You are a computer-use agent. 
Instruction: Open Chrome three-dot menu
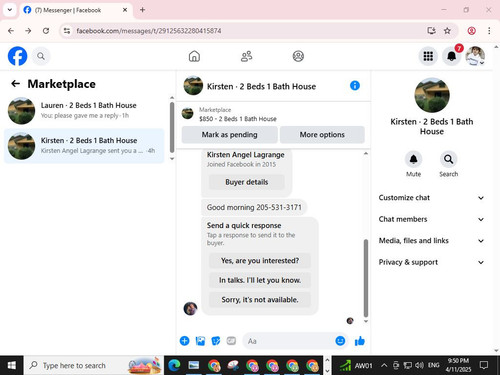tap(489, 31)
